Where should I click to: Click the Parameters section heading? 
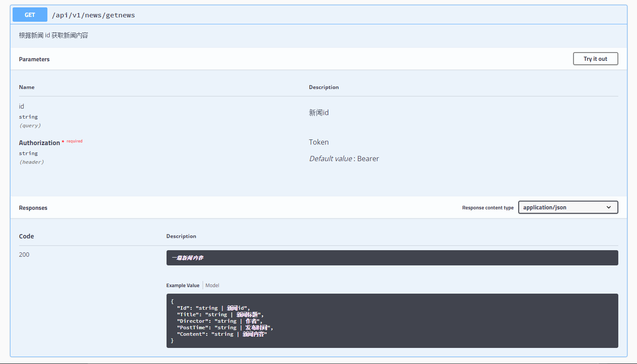[x=34, y=59]
